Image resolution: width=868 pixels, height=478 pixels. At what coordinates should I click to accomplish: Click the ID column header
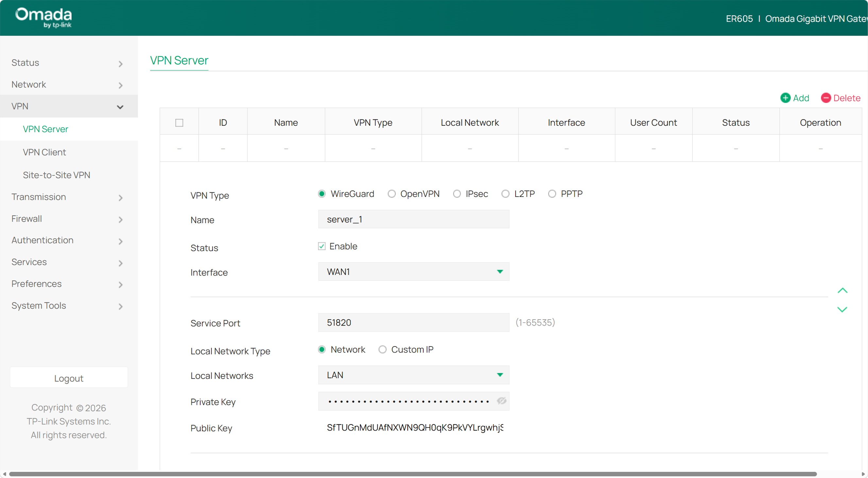223,123
